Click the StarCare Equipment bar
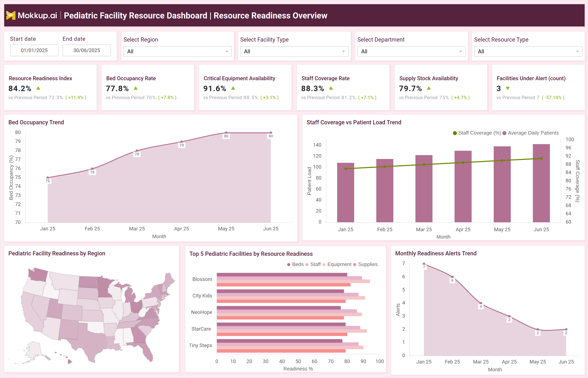Viewport: 588px width, 378px height. pos(292,331)
